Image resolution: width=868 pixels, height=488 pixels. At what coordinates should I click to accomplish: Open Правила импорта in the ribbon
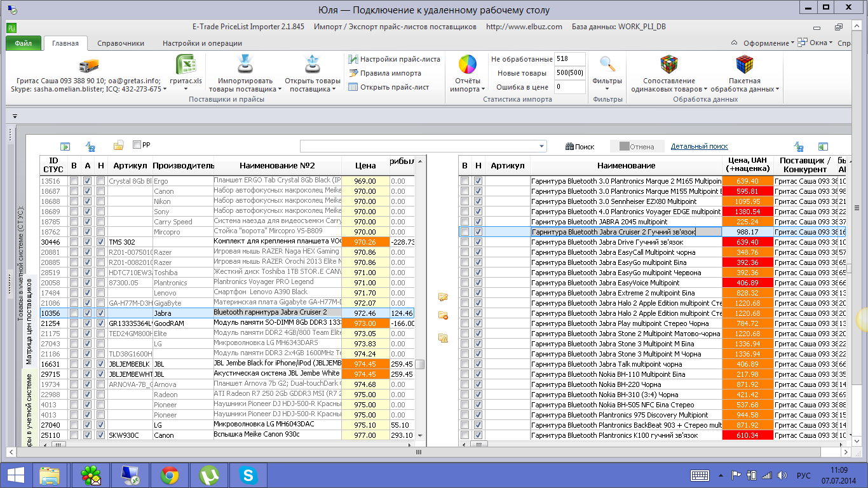click(x=385, y=73)
